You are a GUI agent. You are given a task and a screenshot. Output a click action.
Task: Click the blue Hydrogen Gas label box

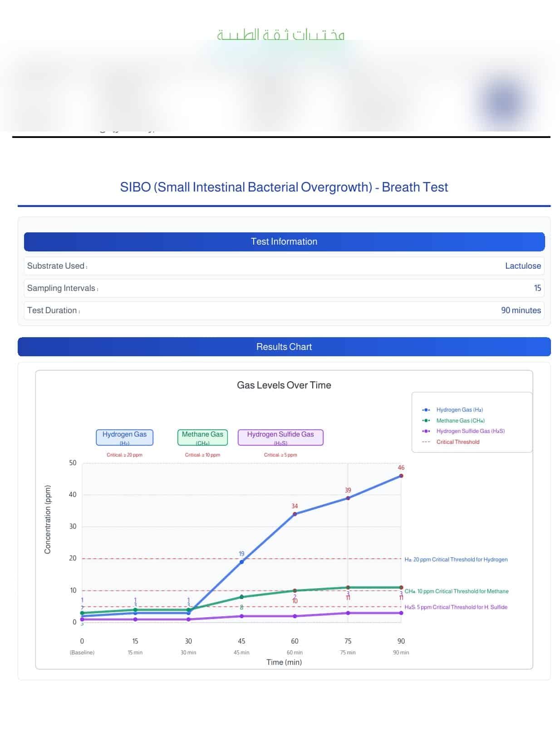click(x=124, y=437)
